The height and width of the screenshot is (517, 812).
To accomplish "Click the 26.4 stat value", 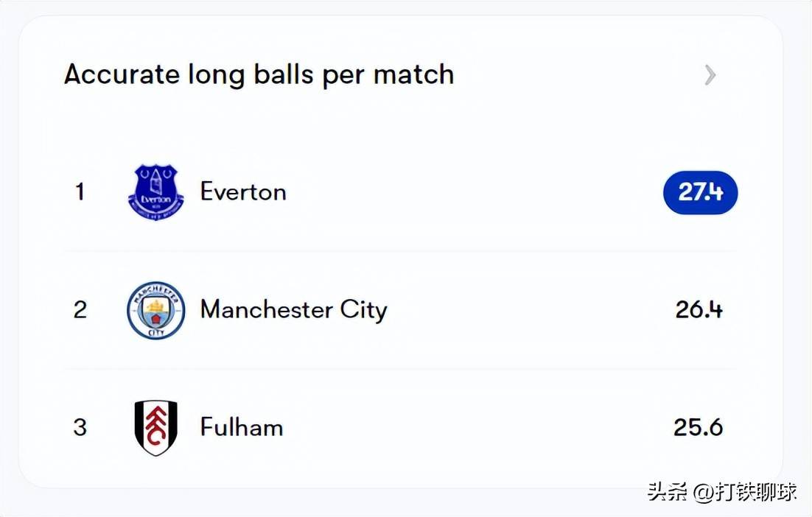I will [x=699, y=310].
